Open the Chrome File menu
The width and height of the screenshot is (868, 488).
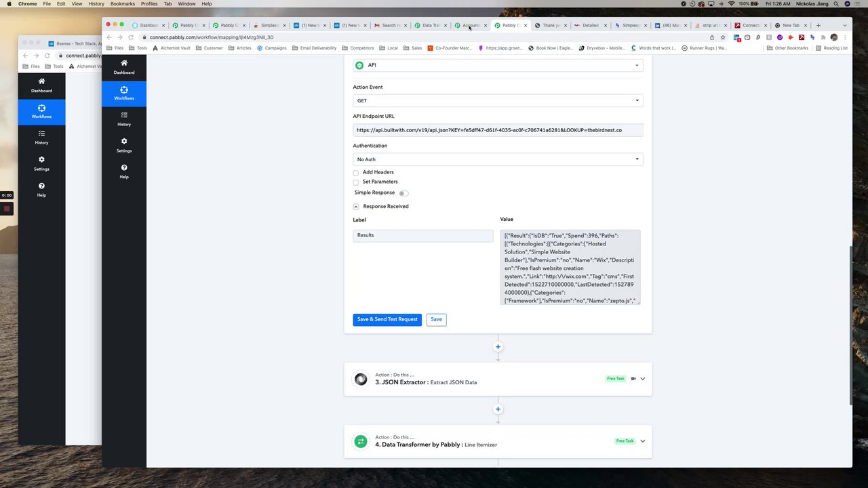47,4
